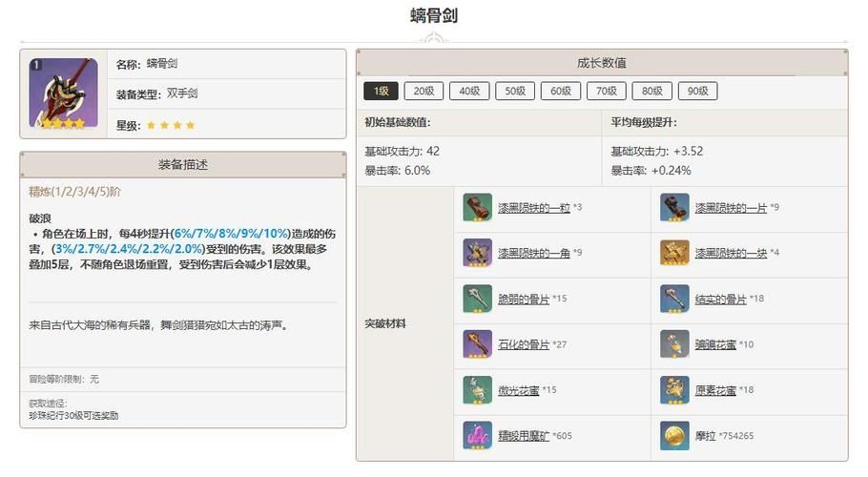This screenshot has height=477, width=868.
Task: Switch to the 50级 level tab
Action: (514, 92)
